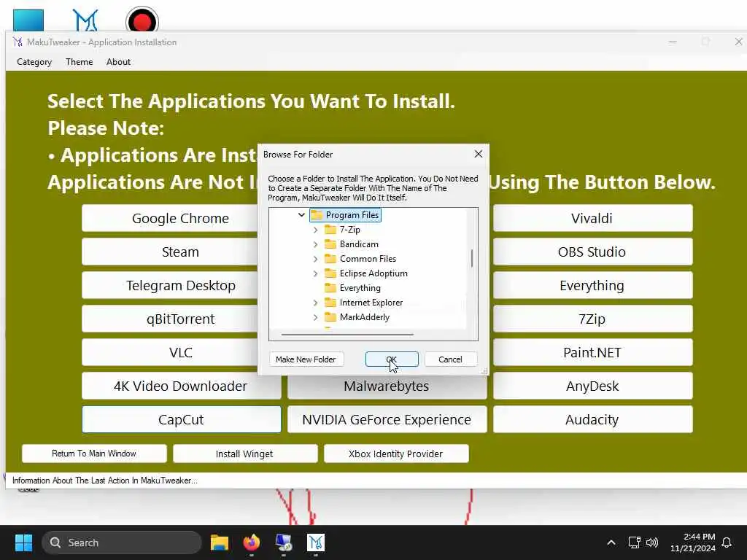
Task: Open Windows Start menu
Action: click(23, 542)
